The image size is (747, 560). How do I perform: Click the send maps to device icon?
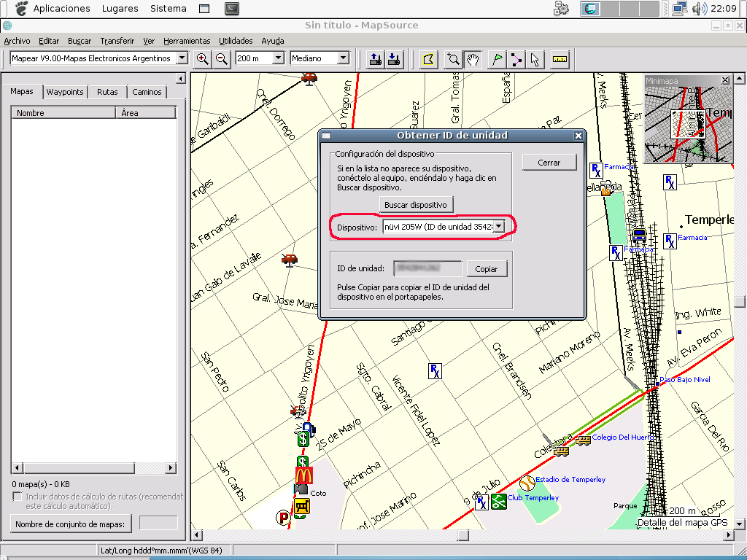[x=376, y=59]
